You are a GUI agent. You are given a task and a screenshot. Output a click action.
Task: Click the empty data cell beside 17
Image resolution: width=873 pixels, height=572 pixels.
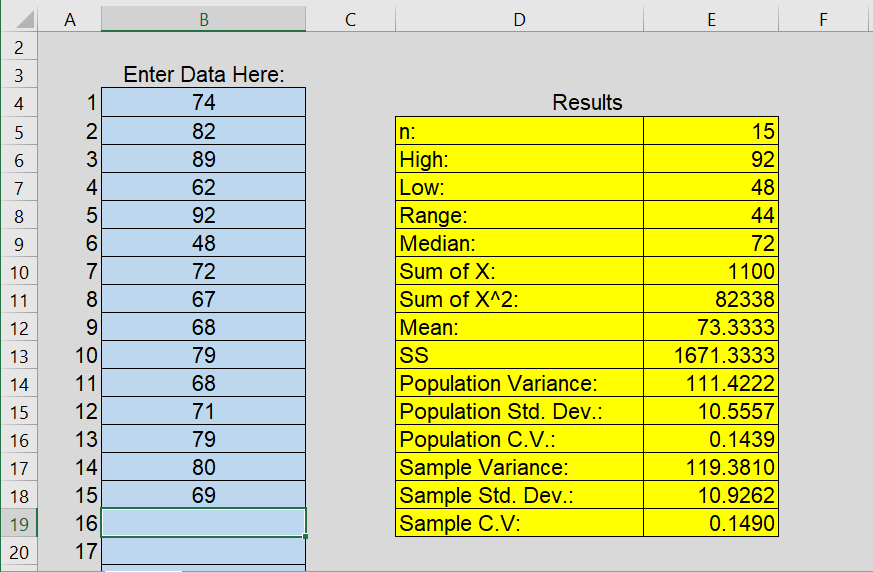(203, 551)
